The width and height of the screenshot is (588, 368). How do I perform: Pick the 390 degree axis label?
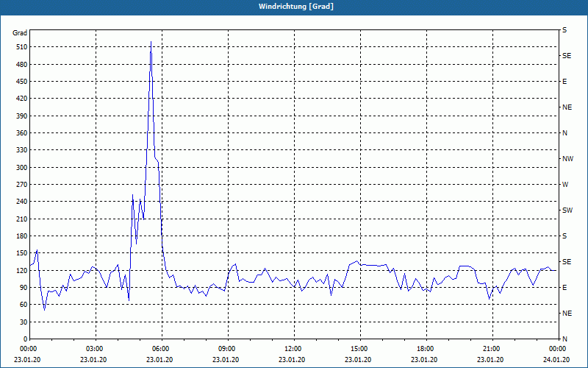point(22,116)
